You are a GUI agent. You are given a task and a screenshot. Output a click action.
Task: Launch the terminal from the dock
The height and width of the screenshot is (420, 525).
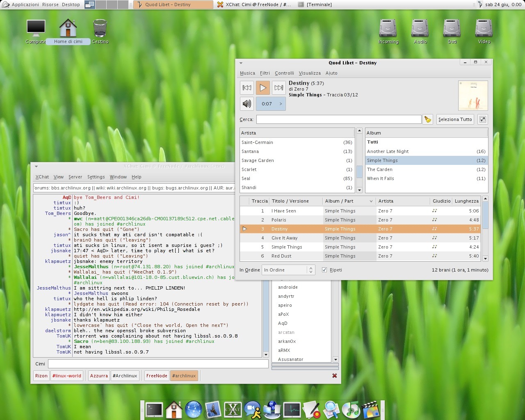coord(154,410)
